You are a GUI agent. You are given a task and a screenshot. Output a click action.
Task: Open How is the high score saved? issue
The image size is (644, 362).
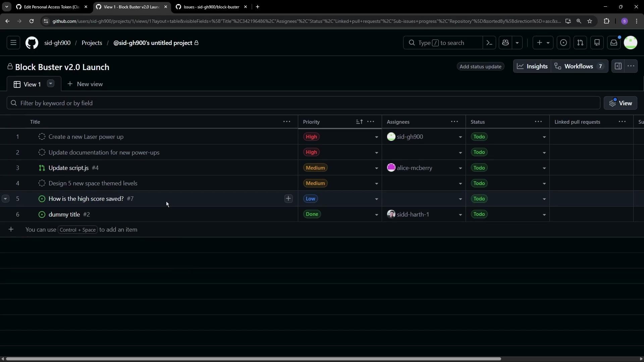[x=86, y=199]
